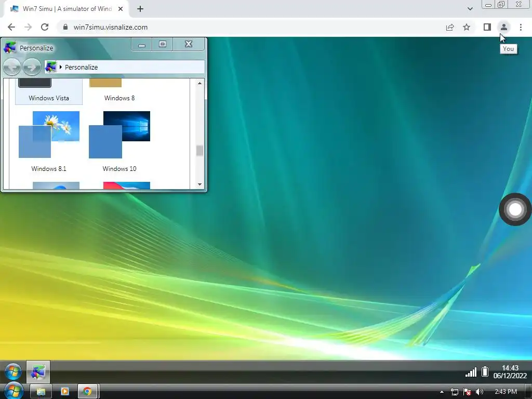Click the Chrome forward button
Viewport: 532px width, 399px height.
click(28, 27)
